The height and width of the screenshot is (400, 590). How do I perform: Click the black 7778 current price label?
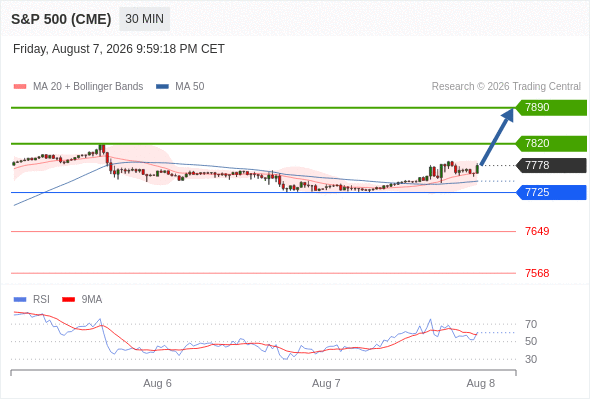point(551,165)
